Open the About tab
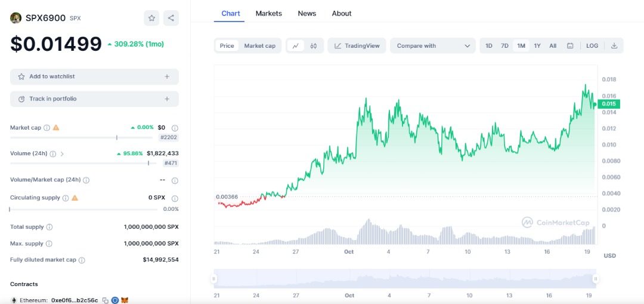Image resolution: width=644 pixels, height=304 pixels. [342, 13]
